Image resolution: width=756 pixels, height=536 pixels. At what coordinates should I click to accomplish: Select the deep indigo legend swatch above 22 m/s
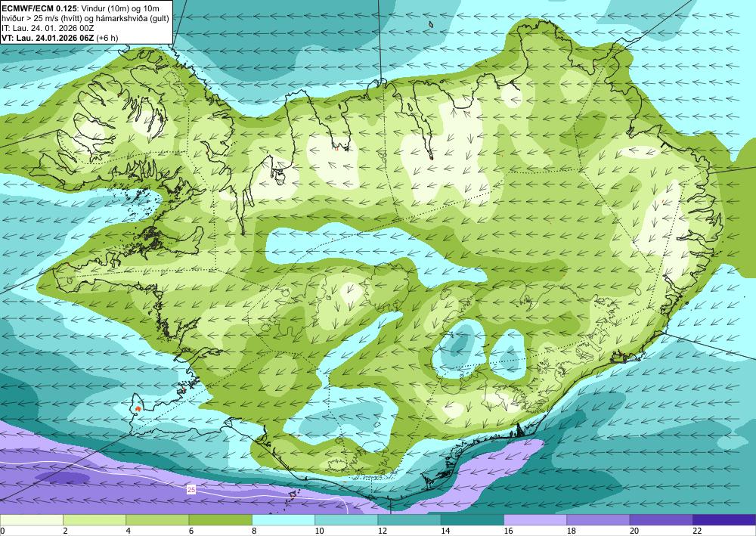click(x=725, y=520)
